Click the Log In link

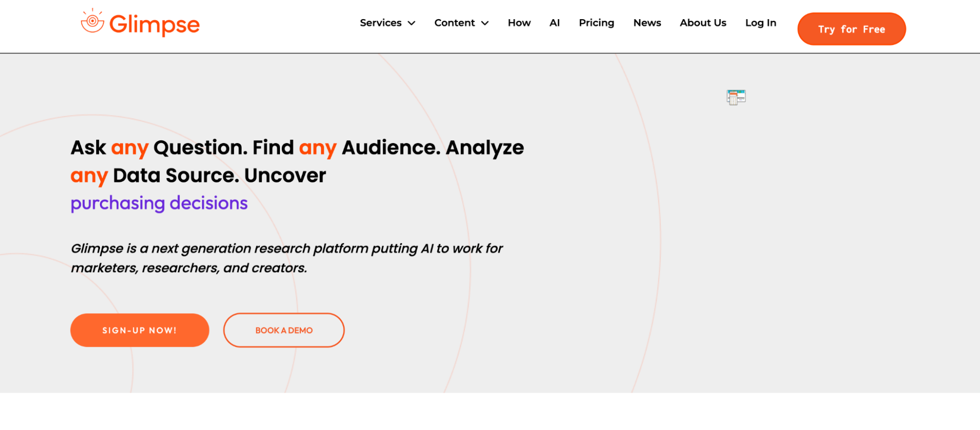click(760, 23)
